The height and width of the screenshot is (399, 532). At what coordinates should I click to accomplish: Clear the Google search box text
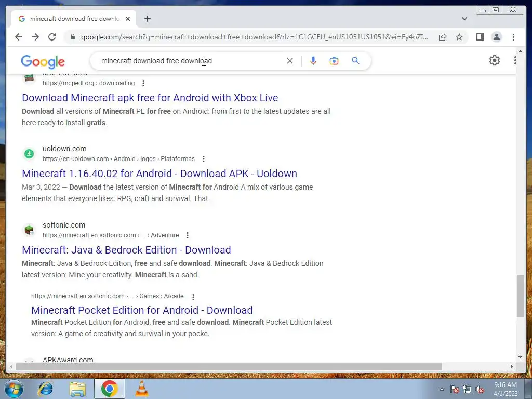(x=290, y=61)
